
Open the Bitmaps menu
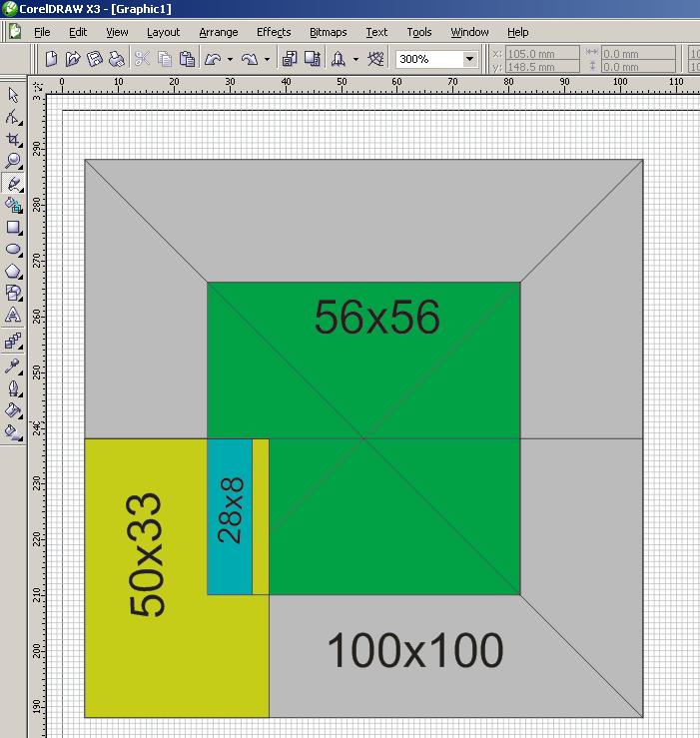[329, 32]
